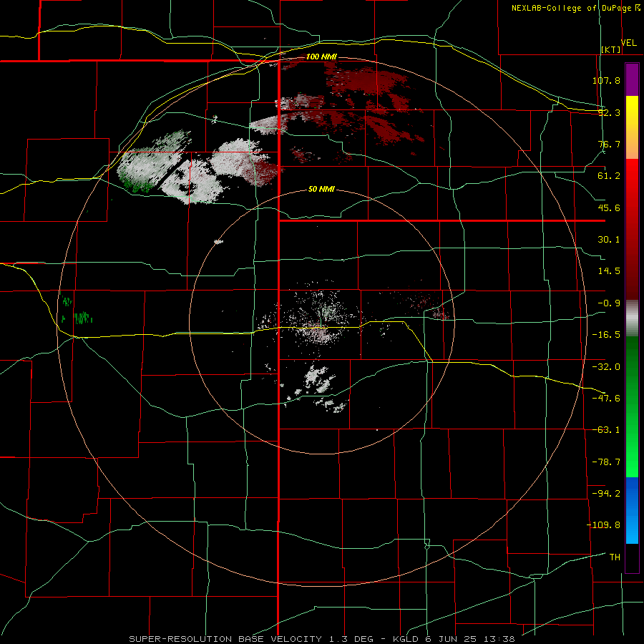Click the 14.5 velocity scale value

tap(609, 271)
